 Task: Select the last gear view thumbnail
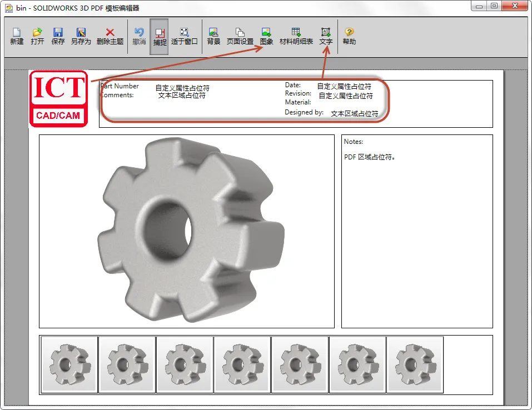click(x=415, y=364)
